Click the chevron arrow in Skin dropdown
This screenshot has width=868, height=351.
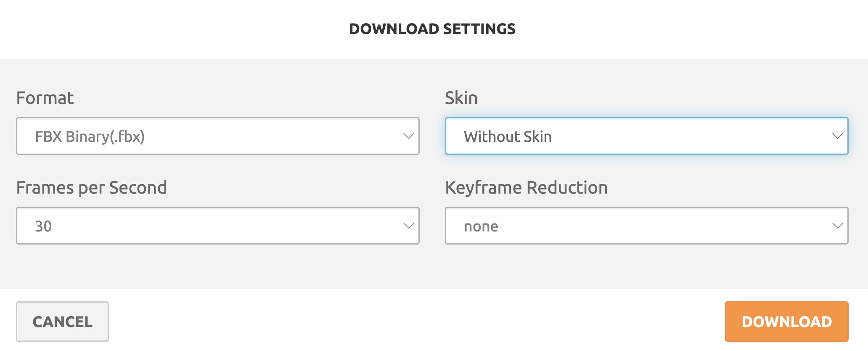pyautogui.click(x=837, y=136)
